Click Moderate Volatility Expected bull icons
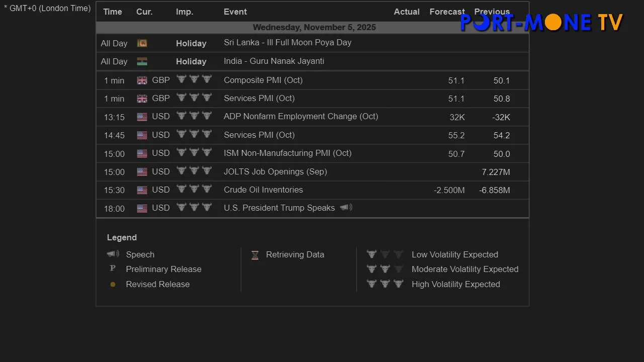The height and width of the screenshot is (362, 644). pos(385,269)
